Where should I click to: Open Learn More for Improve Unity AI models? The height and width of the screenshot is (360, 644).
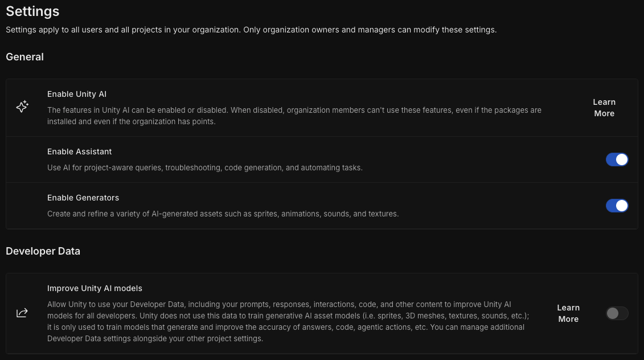point(568,313)
